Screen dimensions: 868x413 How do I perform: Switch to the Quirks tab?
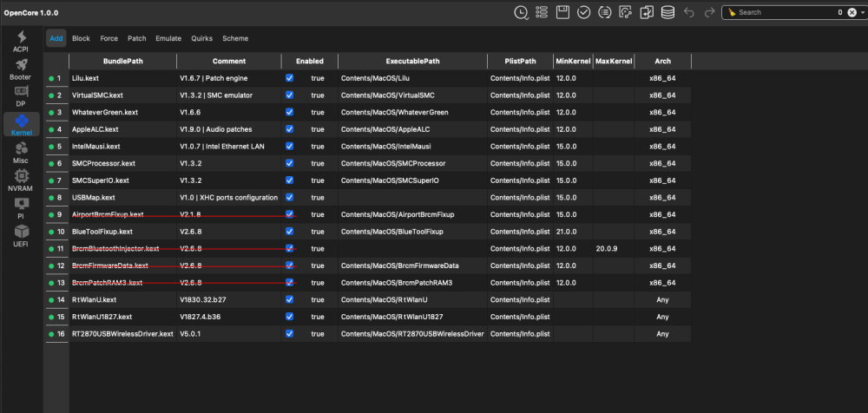[x=202, y=38]
